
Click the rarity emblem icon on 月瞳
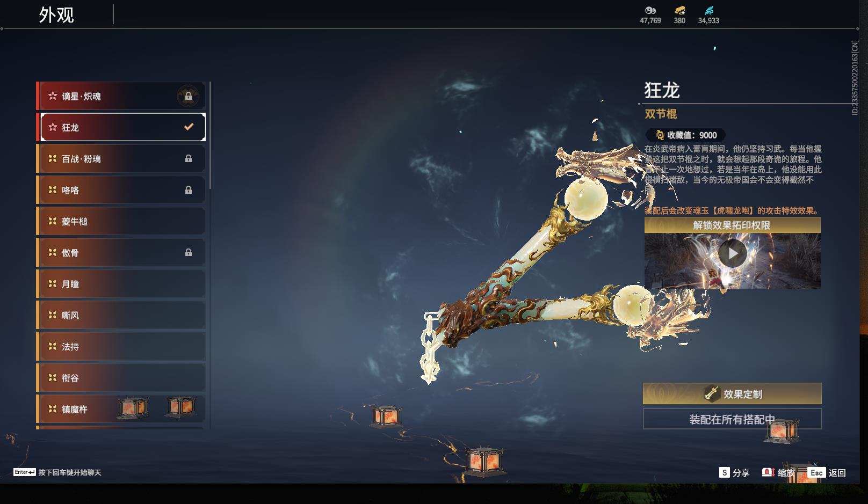click(53, 283)
